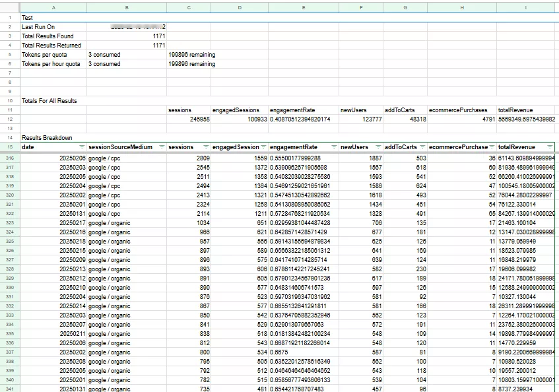559x392 pixels.
Task: Select the "Total Results Found" label cell
Action: tap(53, 36)
